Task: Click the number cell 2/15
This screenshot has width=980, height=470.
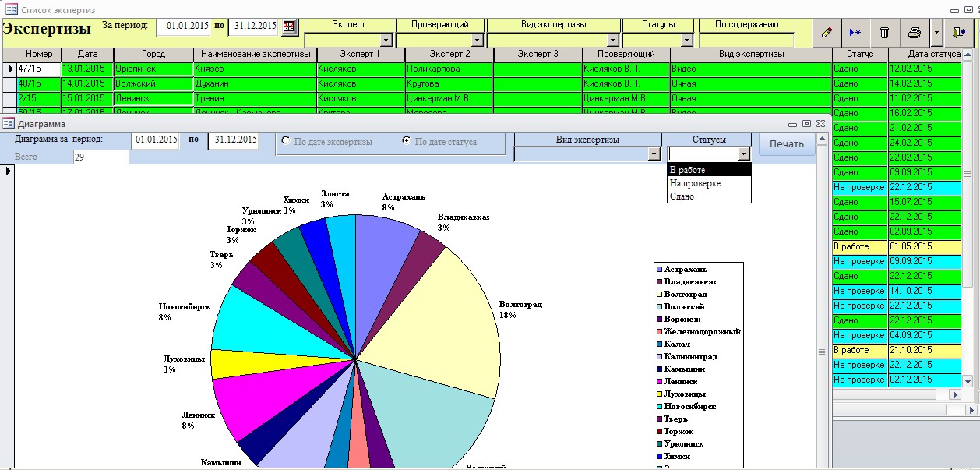Action: point(39,98)
